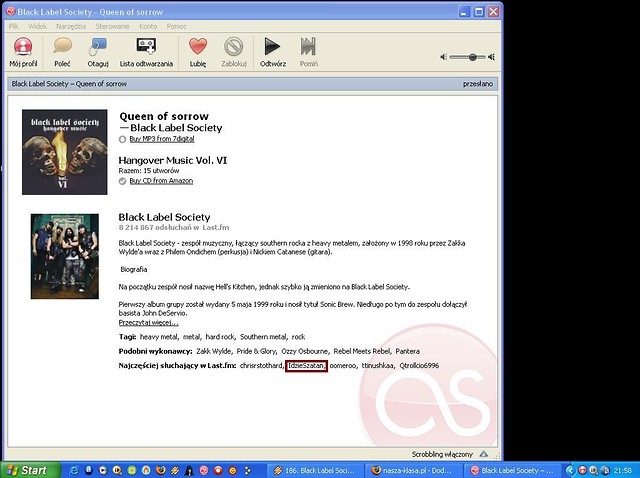Screen dimensions: 640x478
Task: Open top listener IdzieSzatan
Action: tap(306, 366)
